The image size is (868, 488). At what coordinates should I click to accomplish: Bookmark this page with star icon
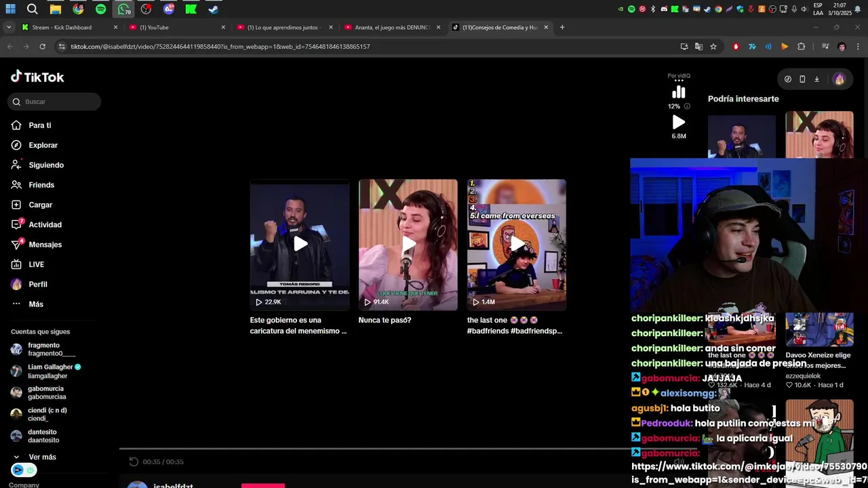click(x=713, y=47)
